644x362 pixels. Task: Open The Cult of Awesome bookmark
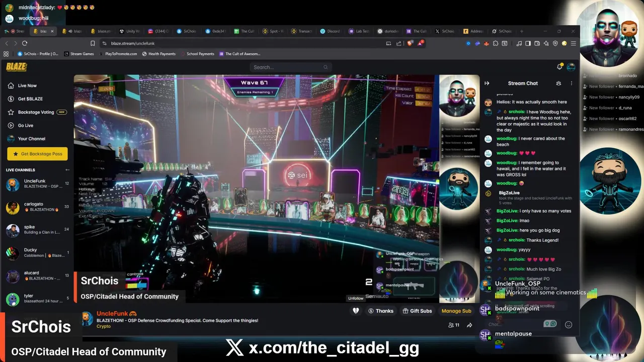pyautogui.click(x=239, y=54)
